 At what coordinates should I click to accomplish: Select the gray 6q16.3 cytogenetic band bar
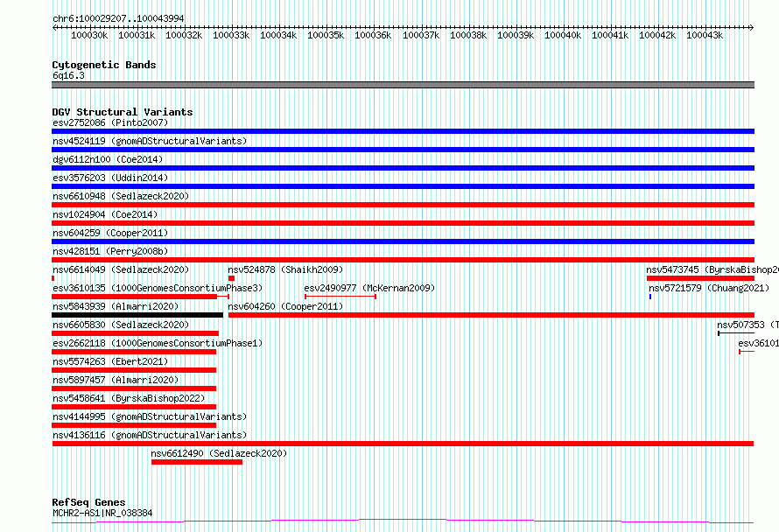click(403, 85)
